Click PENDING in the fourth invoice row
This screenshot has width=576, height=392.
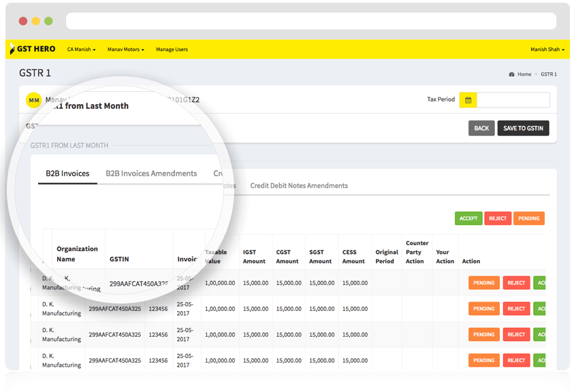[x=484, y=361]
